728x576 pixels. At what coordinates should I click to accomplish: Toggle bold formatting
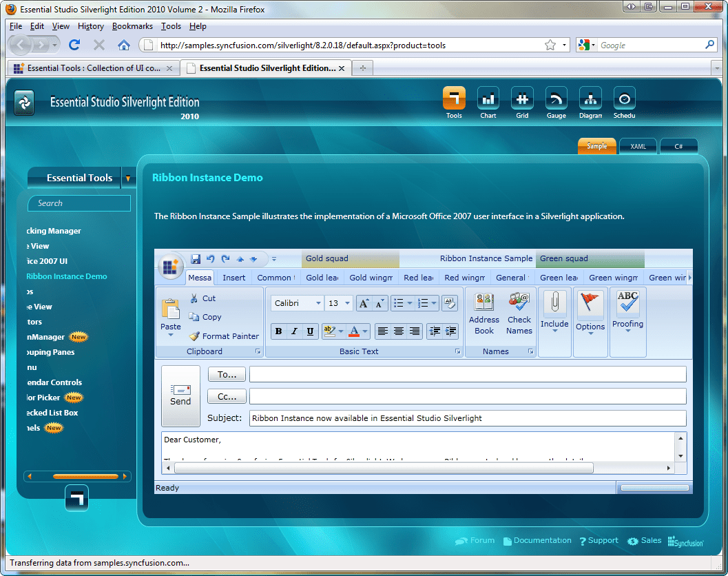point(278,331)
